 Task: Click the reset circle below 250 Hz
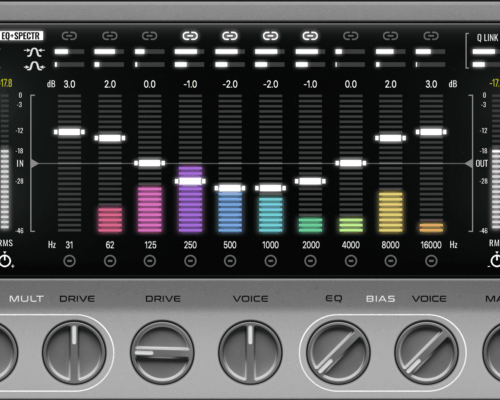pyautogui.click(x=190, y=261)
